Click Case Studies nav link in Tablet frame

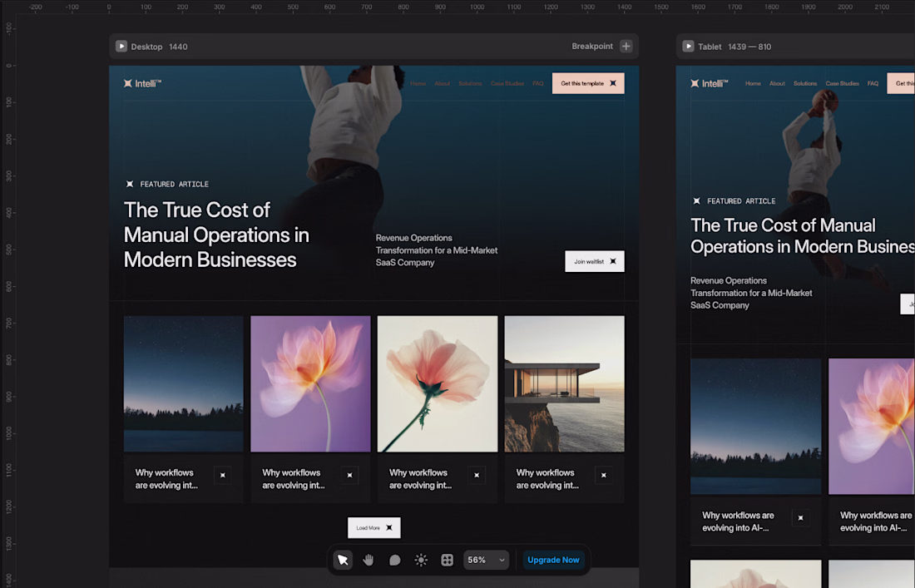point(842,83)
